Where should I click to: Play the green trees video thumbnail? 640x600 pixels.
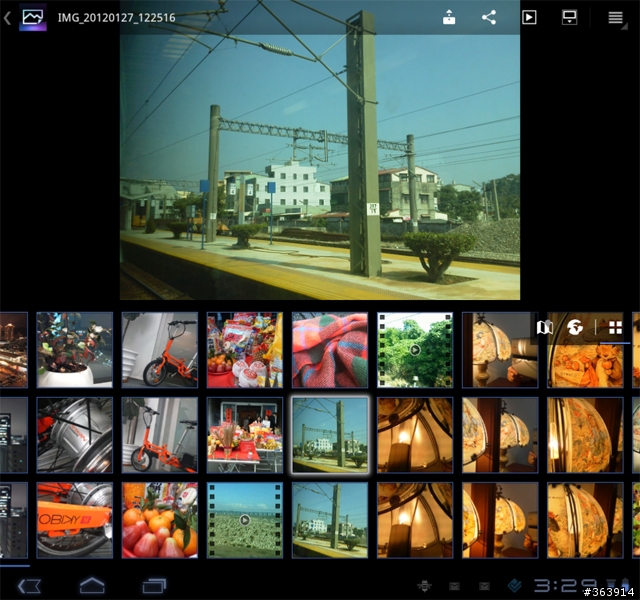[x=415, y=350]
